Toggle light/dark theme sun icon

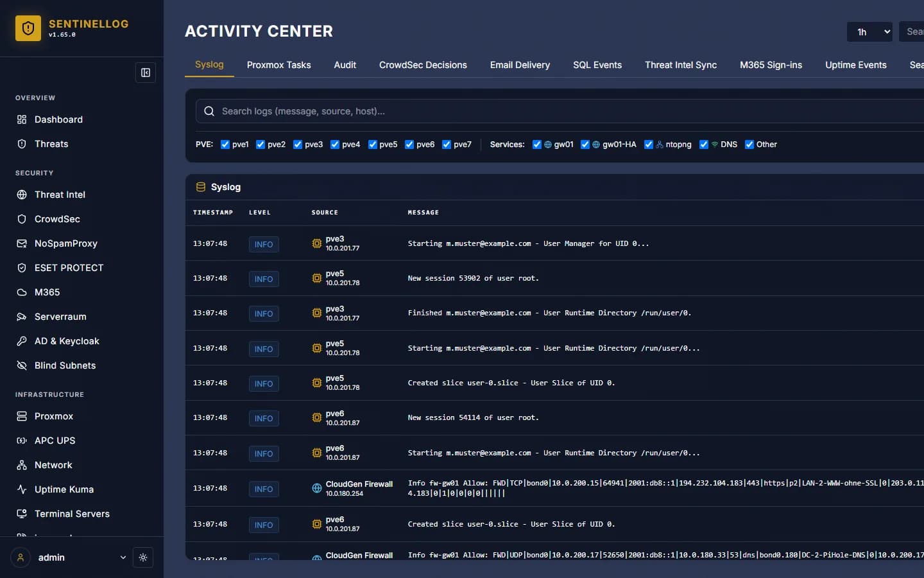click(x=143, y=557)
